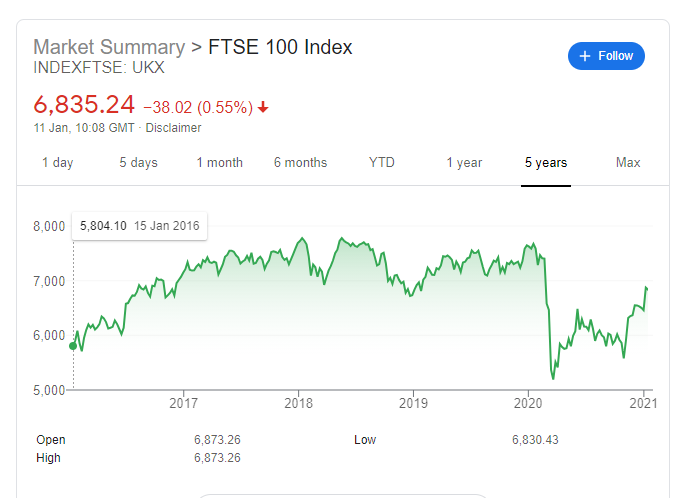Show the Max range tab

click(628, 162)
